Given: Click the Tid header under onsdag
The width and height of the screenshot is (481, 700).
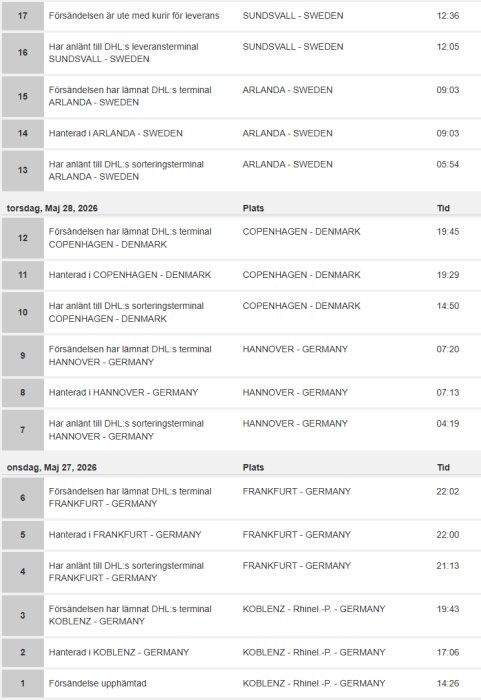Looking at the screenshot, I should [x=443, y=467].
